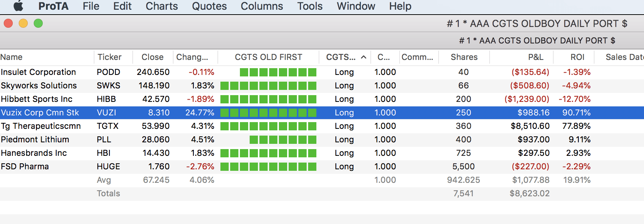Image resolution: width=644 pixels, height=224 pixels.
Task: Select the Tg Therapeuticscmn row
Action: [40, 126]
